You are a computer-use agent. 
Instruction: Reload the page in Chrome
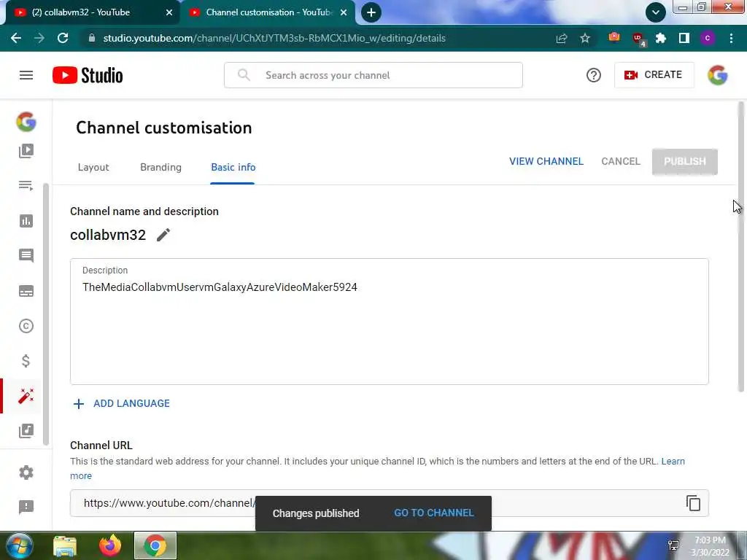(x=63, y=38)
